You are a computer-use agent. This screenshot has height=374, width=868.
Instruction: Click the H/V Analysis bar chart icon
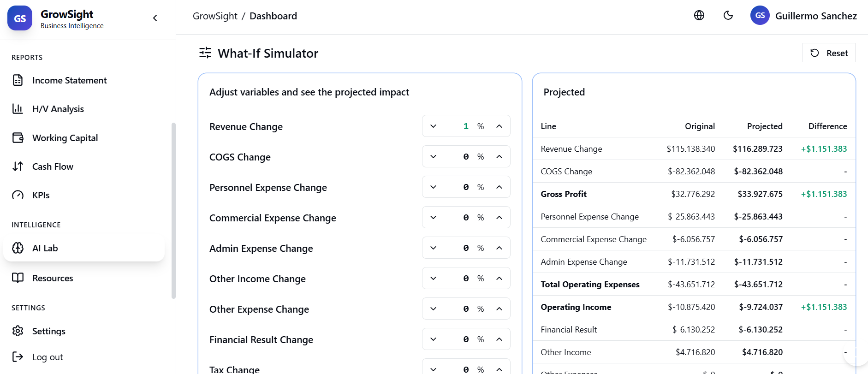click(18, 109)
